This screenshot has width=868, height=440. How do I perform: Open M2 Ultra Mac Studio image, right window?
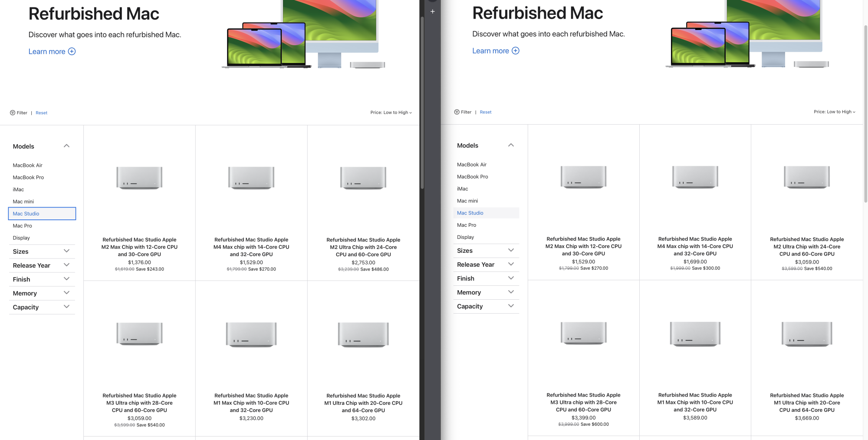[x=807, y=177]
